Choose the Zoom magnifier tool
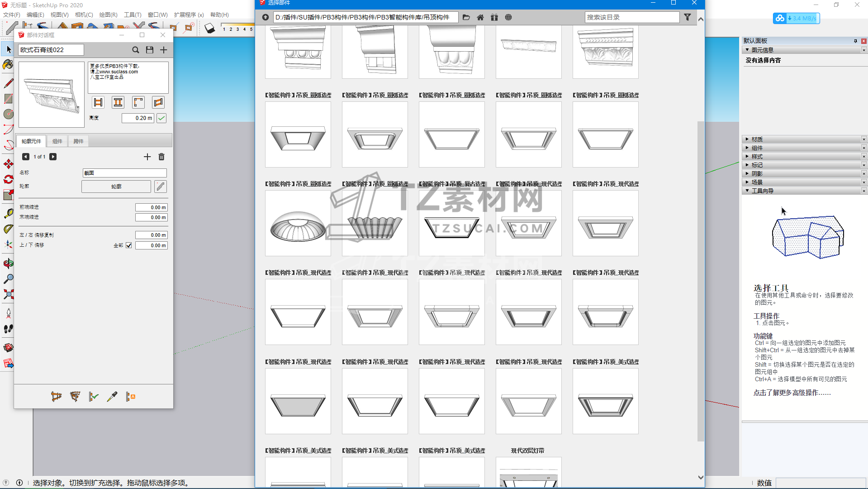Image resolution: width=868 pixels, height=489 pixels. (x=9, y=278)
